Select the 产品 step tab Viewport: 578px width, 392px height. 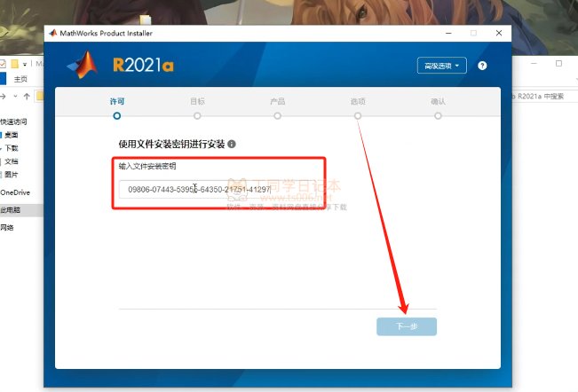pyautogui.click(x=277, y=107)
